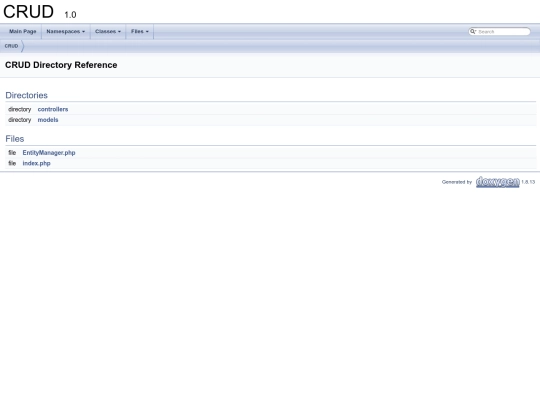
Task: Click the 1.8.13 doxygen version text
Action: click(528, 182)
